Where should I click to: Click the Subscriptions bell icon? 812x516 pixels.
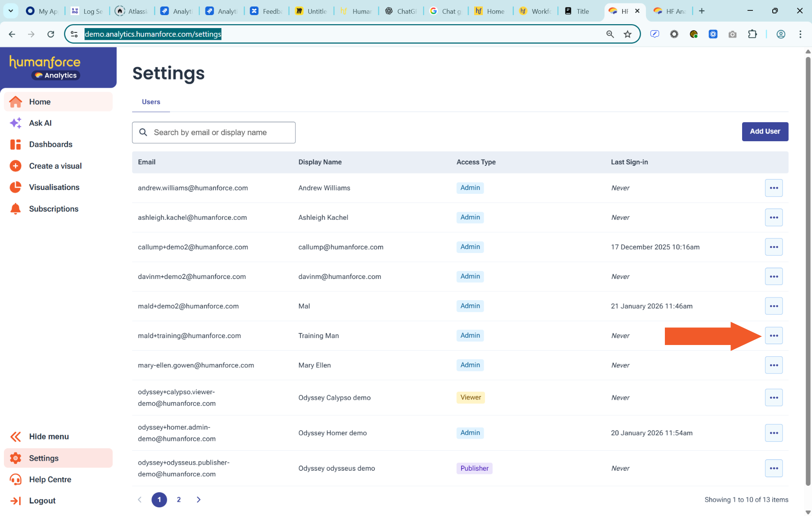click(16, 209)
